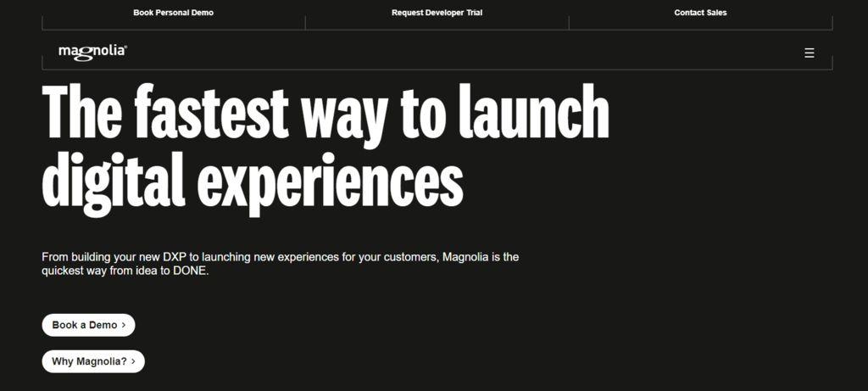Image resolution: width=868 pixels, height=391 pixels.
Task: Click the word "fastest" in the headline
Action: pyautogui.click(x=211, y=113)
